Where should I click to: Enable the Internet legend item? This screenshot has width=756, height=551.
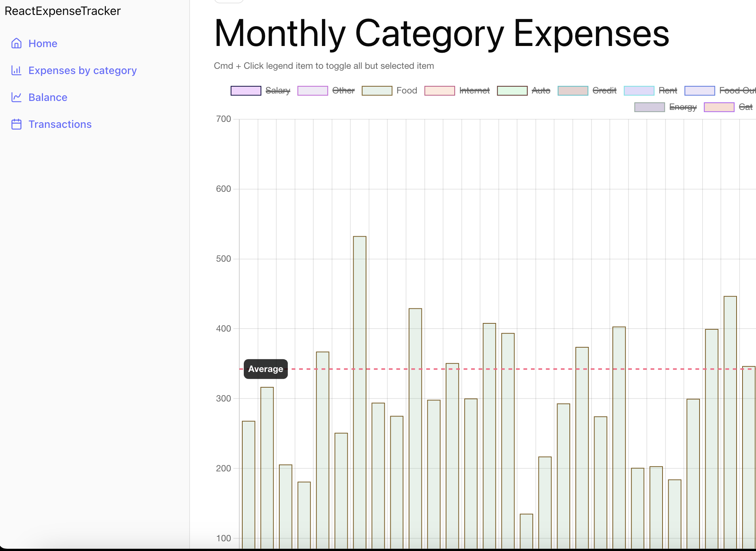[x=474, y=90]
